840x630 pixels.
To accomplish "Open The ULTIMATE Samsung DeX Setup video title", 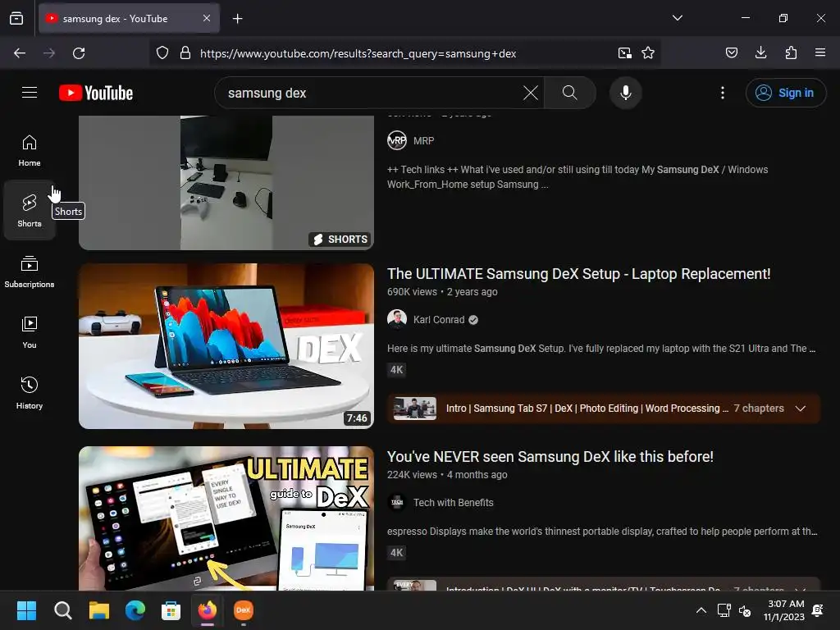I will [578, 274].
